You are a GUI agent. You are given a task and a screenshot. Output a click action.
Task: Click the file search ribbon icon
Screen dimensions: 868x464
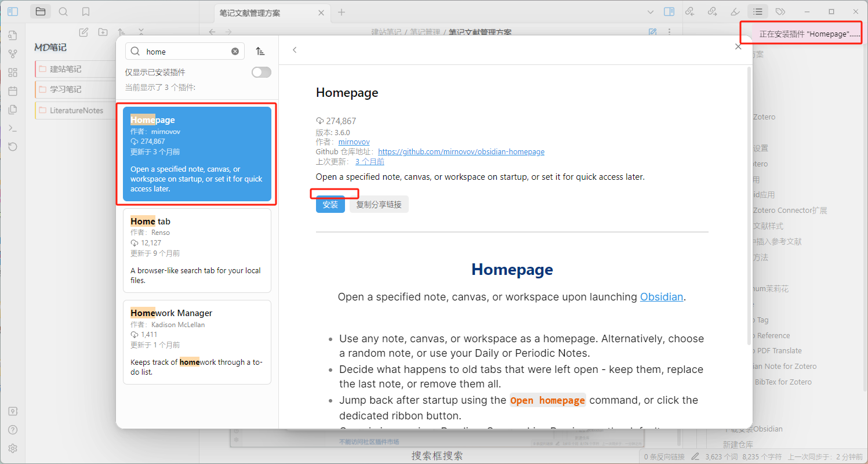pyautogui.click(x=13, y=35)
